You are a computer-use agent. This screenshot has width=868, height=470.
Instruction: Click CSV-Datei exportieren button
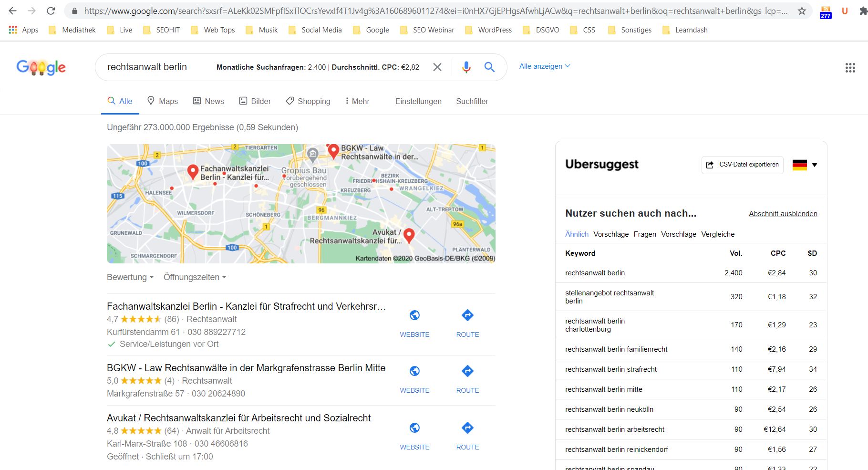742,165
